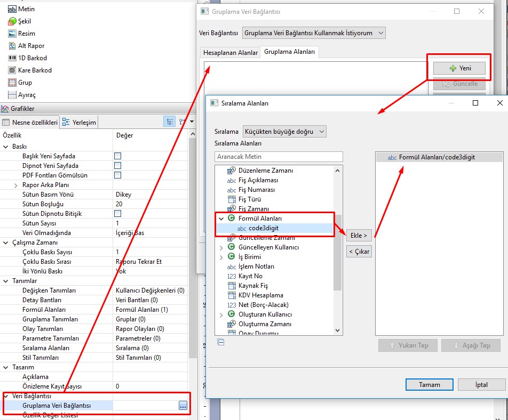The width and height of the screenshot is (508, 420).
Task: Select the Metin text tool icon
Action: click(x=12, y=9)
